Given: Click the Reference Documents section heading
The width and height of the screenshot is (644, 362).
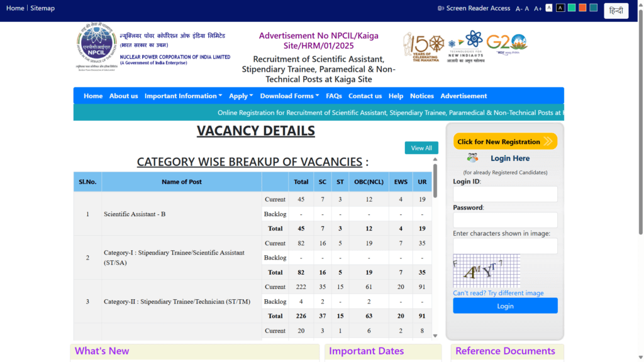Looking at the screenshot, I should pyautogui.click(x=505, y=351).
